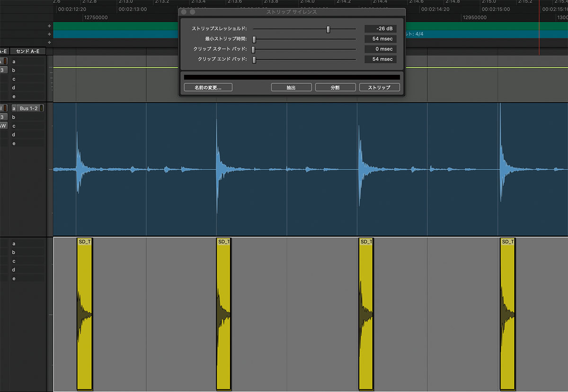Click the send a selector next to Bus 1-2
Image resolution: width=568 pixels, height=392 pixels.
[14, 108]
